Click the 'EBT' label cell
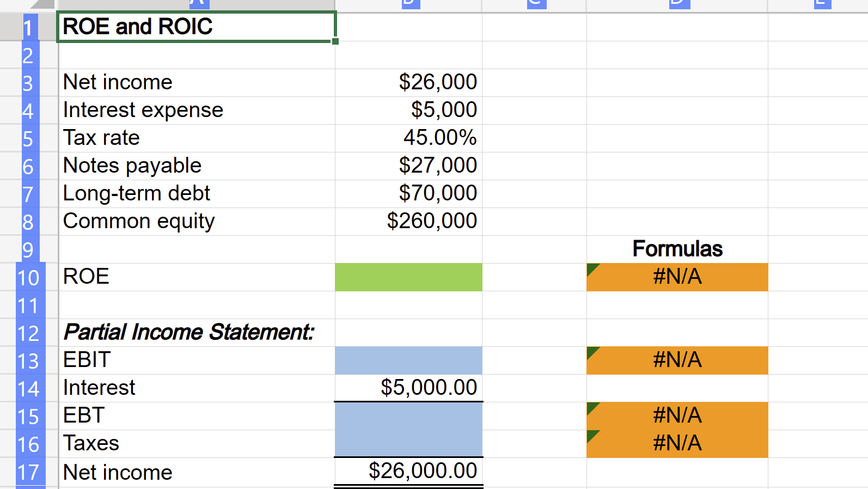This screenshot has width=868, height=489. (197, 416)
